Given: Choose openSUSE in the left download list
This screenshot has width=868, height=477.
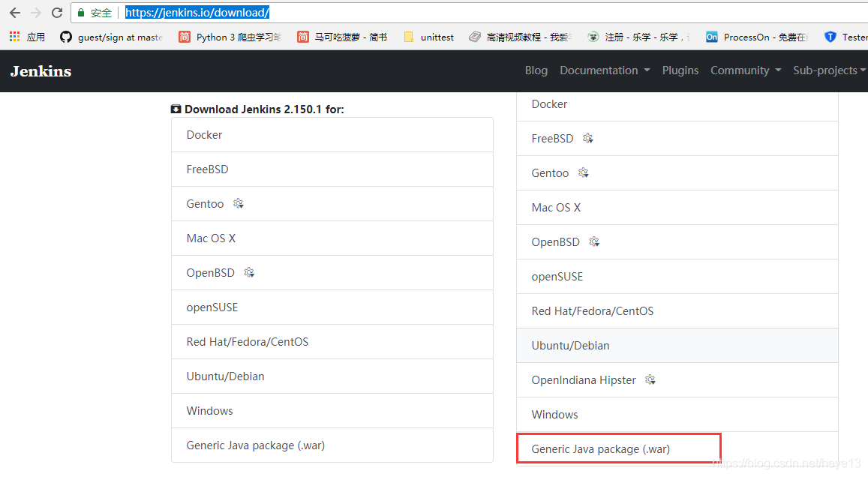Looking at the screenshot, I should (x=332, y=307).
